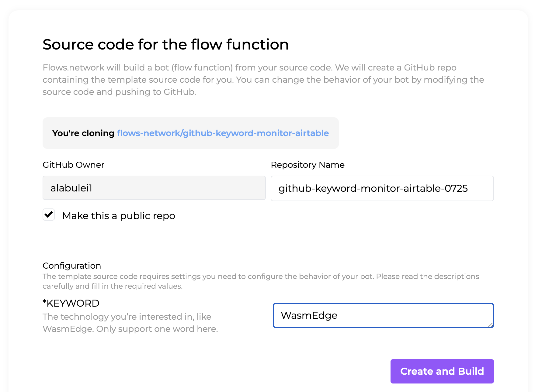Open the flows-network/github-keyword-monitor-airtable repository link

(223, 133)
